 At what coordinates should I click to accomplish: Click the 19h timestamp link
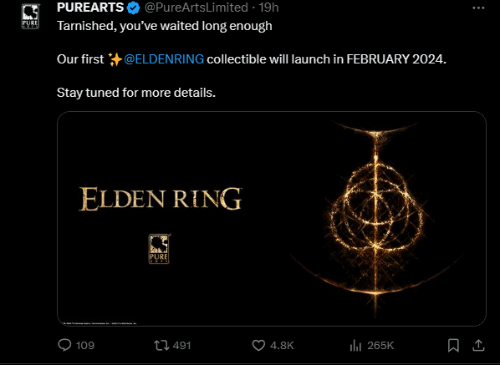tap(269, 8)
